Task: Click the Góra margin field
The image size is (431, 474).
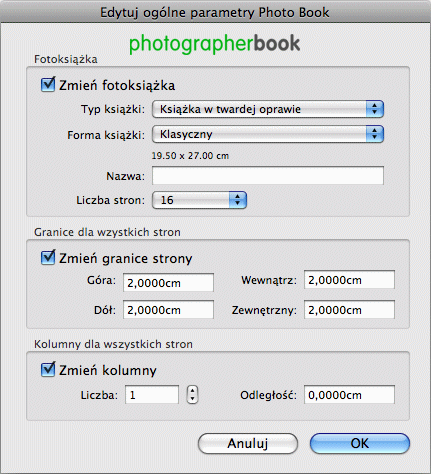Action: tap(168, 283)
